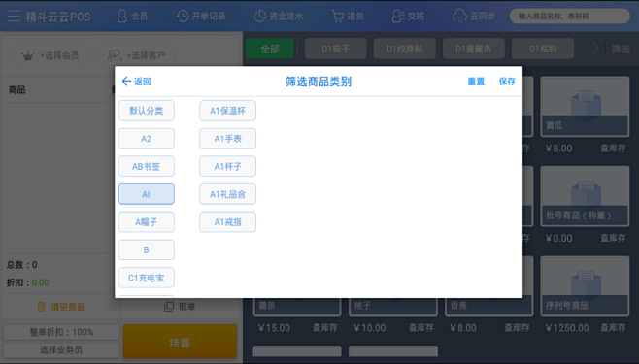Click 保存 to save filter
The image size is (639, 364).
tap(507, 82)
